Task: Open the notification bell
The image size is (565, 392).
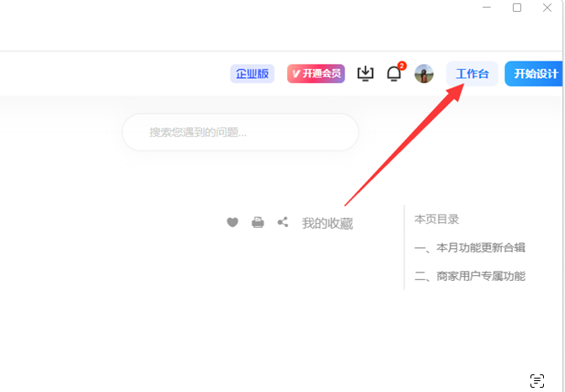Action: [393, 74]
